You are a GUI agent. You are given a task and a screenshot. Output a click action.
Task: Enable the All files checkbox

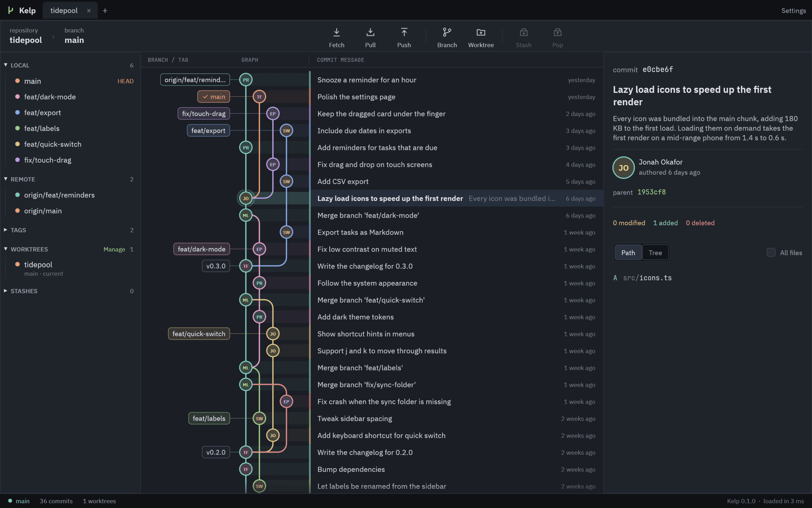click(771, 252)
